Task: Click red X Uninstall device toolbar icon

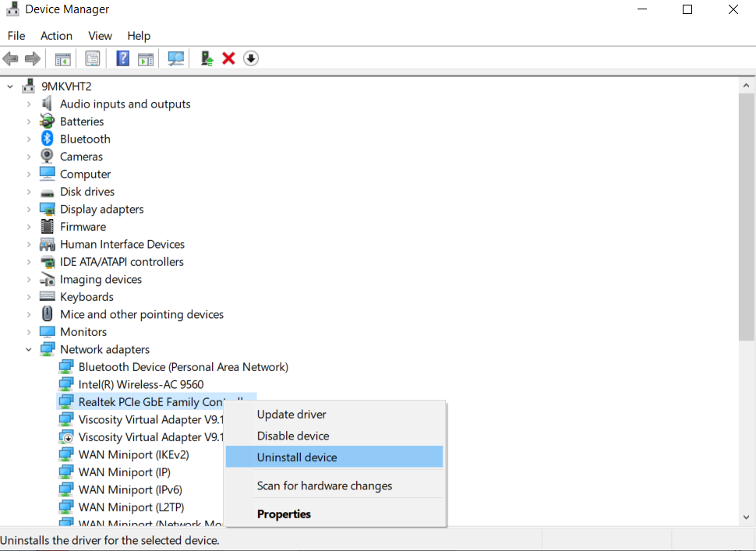Action: click(228, 58)
